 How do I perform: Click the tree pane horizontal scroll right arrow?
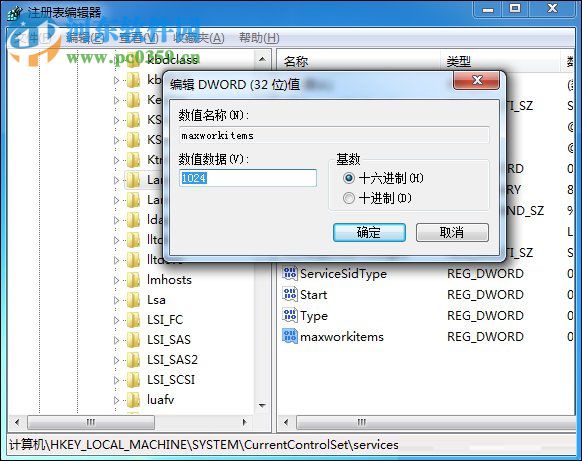point(245,422)
